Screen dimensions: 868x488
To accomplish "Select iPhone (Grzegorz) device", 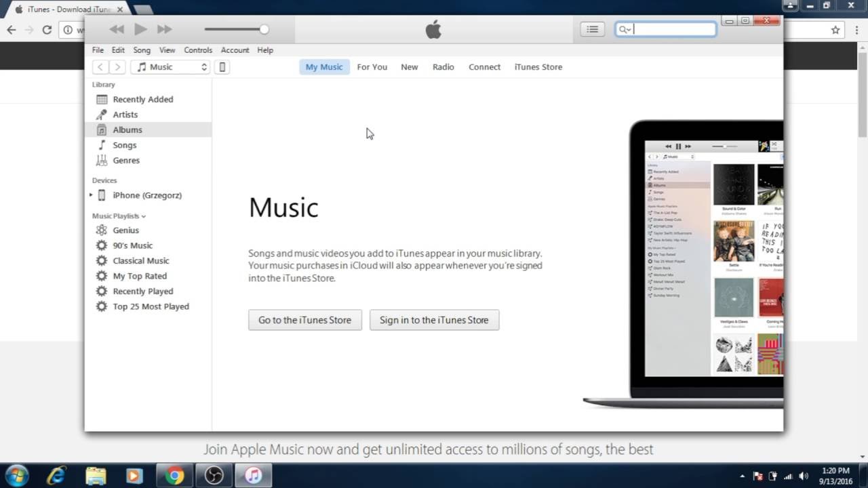I will click(147, 195).
